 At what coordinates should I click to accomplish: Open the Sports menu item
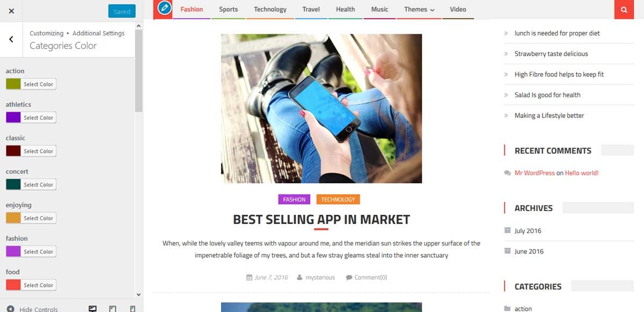tap(229, 9)
